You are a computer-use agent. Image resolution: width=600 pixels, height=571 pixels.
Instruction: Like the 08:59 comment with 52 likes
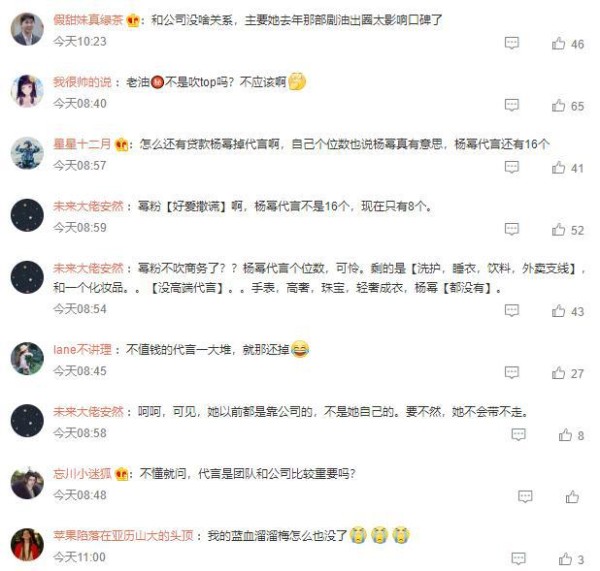pos(558,229)
